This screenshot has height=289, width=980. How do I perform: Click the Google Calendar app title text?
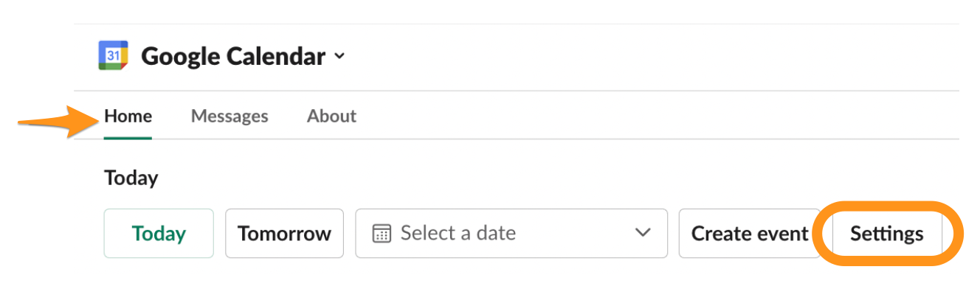[233, 56]
